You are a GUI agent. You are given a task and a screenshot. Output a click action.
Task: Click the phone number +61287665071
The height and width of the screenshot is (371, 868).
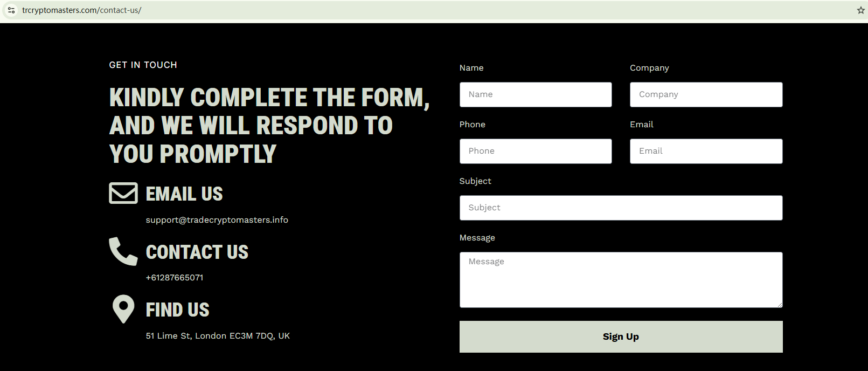pos(175,278)
